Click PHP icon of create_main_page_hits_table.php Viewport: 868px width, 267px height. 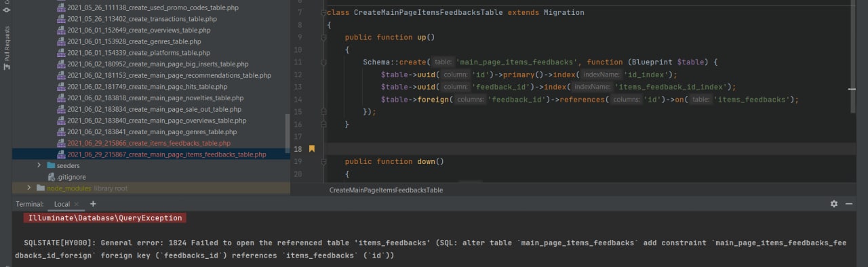point(61,87)
